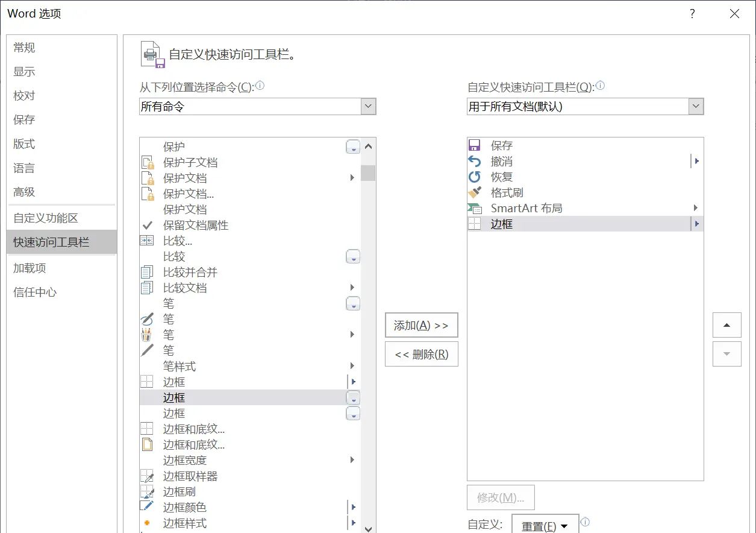Click the split arrow on left-list 边框 icon row
Image resolution: width=756 pixels, height=533 pixels.
pyautogui.click(x=353, y=382)
